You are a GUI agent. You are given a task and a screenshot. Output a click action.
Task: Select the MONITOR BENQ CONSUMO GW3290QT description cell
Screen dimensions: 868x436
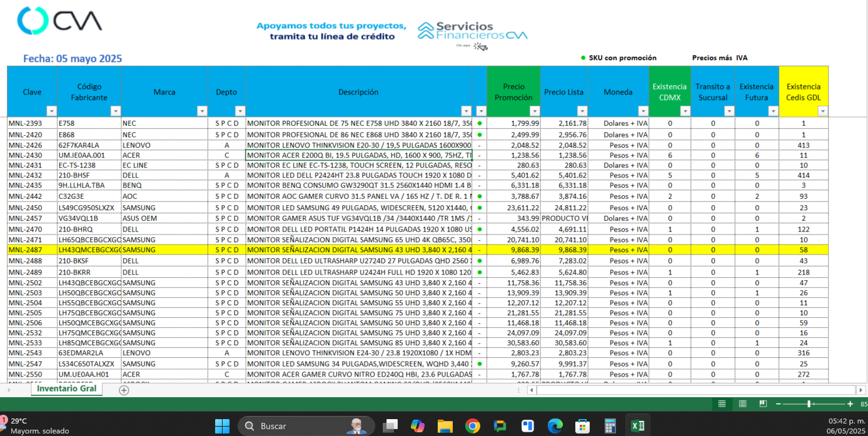click(359, 185)
